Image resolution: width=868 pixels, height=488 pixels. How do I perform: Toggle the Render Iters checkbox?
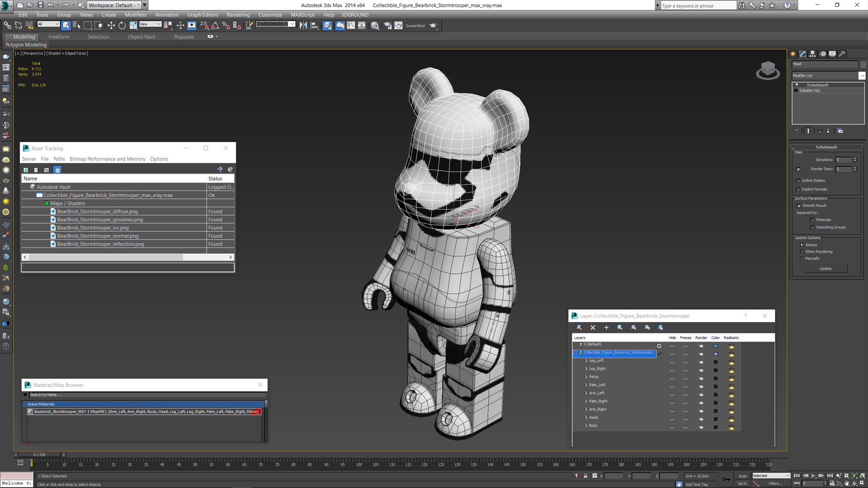pyautogui.click(x=798, y=169)
